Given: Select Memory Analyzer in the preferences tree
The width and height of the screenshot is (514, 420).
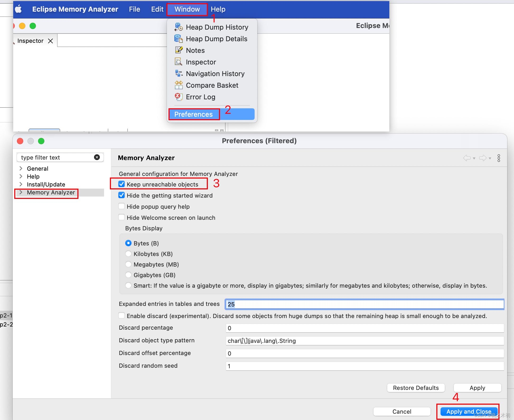Looking at the screenshot, I should point(51,192).
